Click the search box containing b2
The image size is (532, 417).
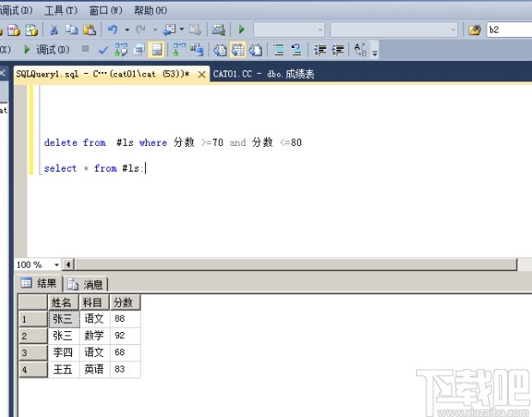tap(509, 30)
